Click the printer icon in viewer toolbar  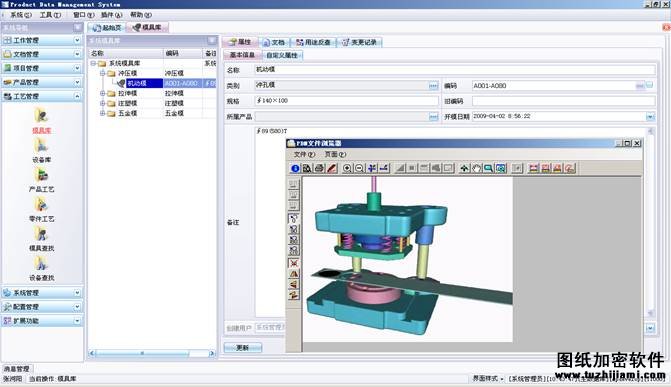coord(319,168)
